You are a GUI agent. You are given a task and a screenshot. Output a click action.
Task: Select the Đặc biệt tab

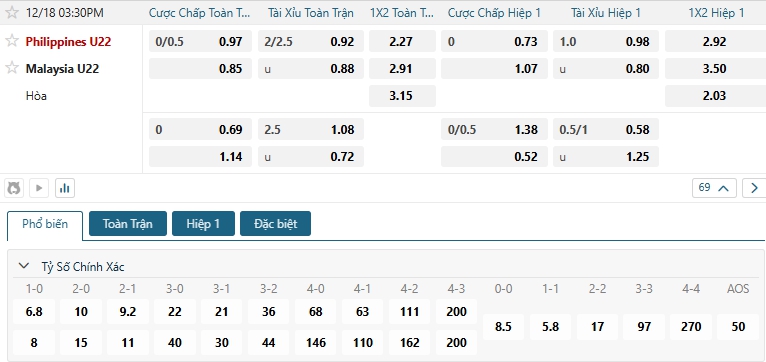click(276, 224)
